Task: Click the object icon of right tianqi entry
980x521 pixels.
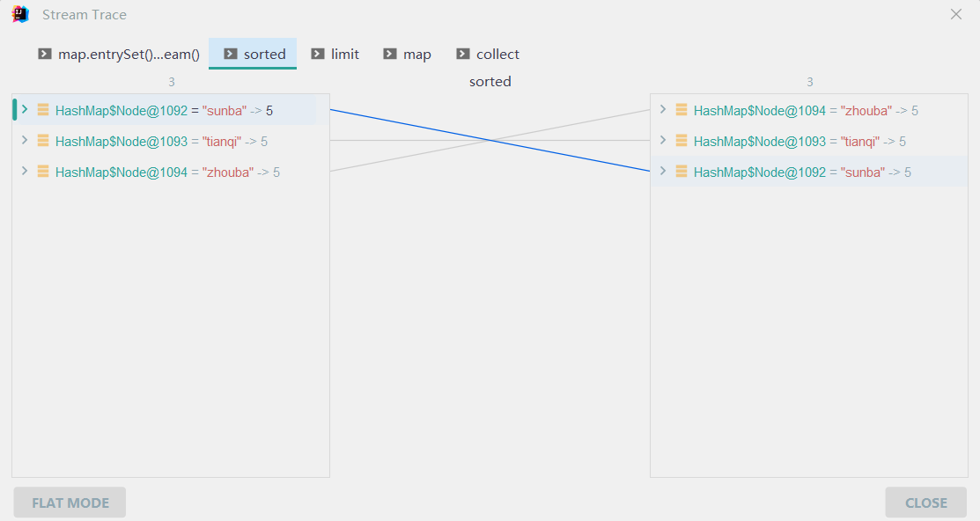Action: tap(682, 141)
